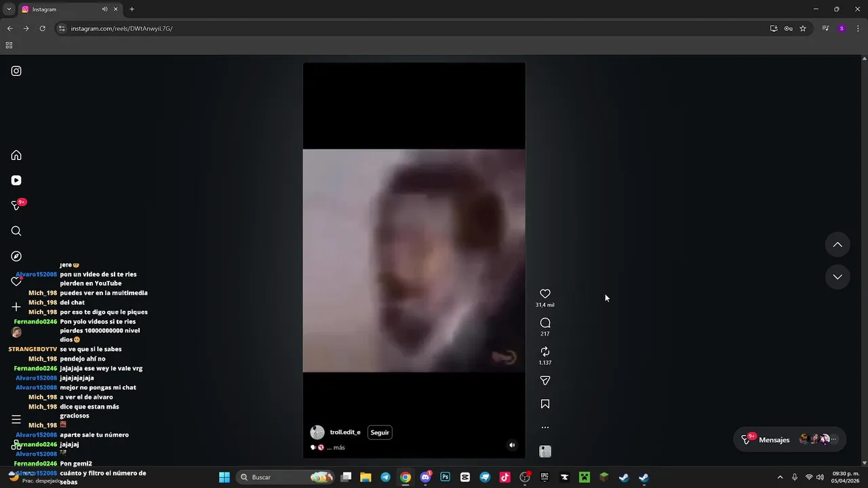Go forward in the browser
This screenshot has height=488, width=868.
click(x=26, y=28)
